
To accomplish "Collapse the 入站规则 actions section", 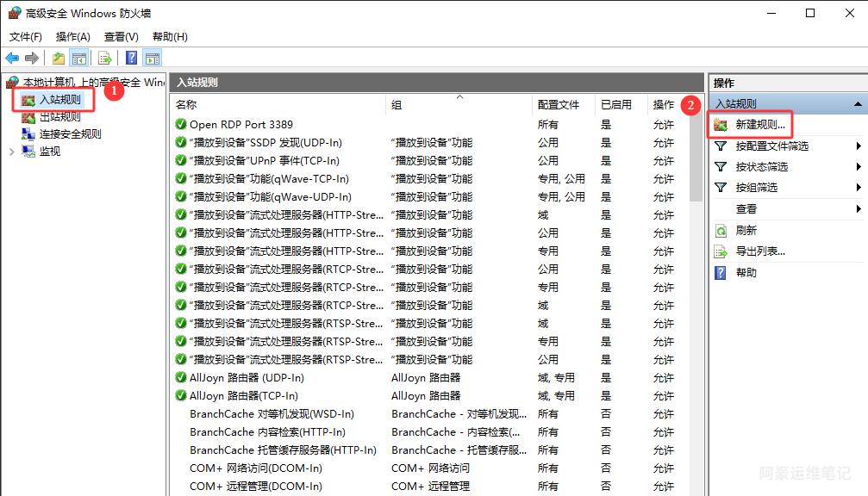I will pyautogui.click(x=857, y=103).
